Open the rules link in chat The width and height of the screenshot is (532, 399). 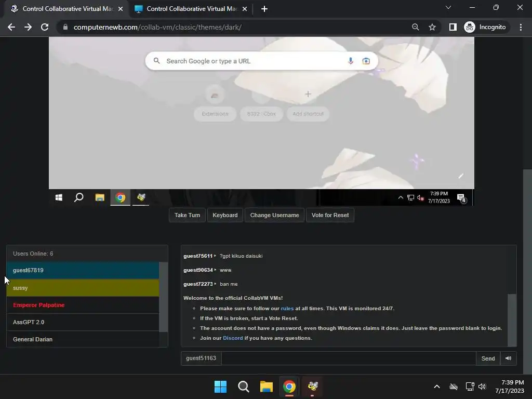click(287, 309)
